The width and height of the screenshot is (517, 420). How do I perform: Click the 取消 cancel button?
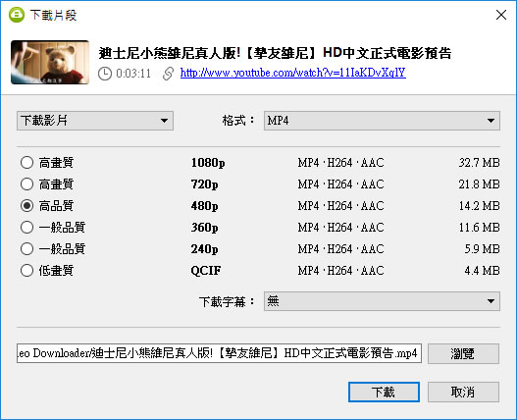point(463,393)
